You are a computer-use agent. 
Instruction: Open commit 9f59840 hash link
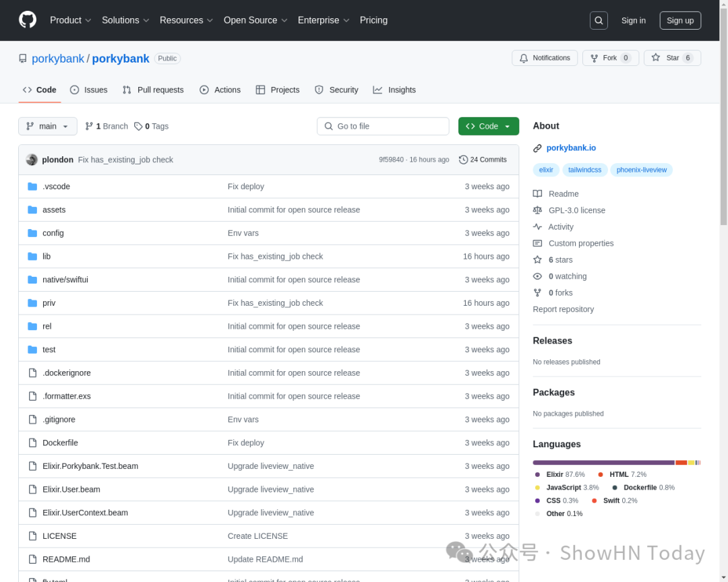tap(391, 160)
